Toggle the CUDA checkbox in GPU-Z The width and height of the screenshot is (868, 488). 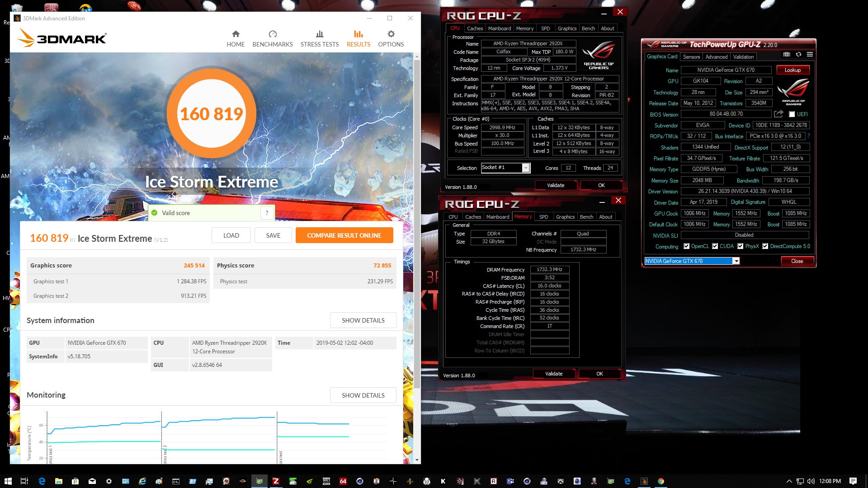point(715,246)
